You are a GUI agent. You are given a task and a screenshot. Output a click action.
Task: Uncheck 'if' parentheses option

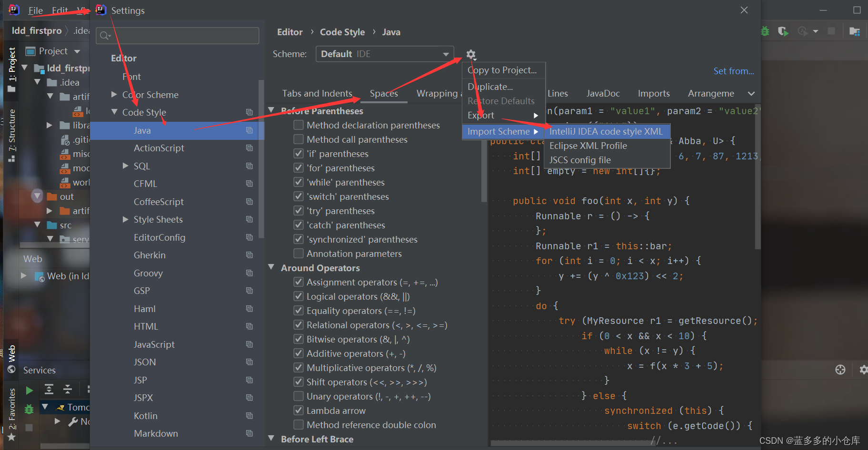[x=299, y=154]
